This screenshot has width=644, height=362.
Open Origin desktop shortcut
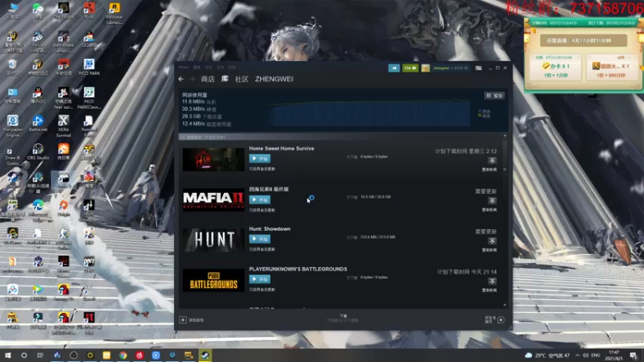click(x=64, y=208)
